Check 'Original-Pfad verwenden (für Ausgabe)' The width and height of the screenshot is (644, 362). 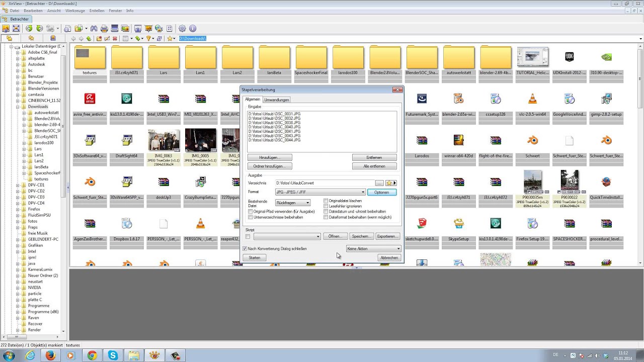point(250,212)
